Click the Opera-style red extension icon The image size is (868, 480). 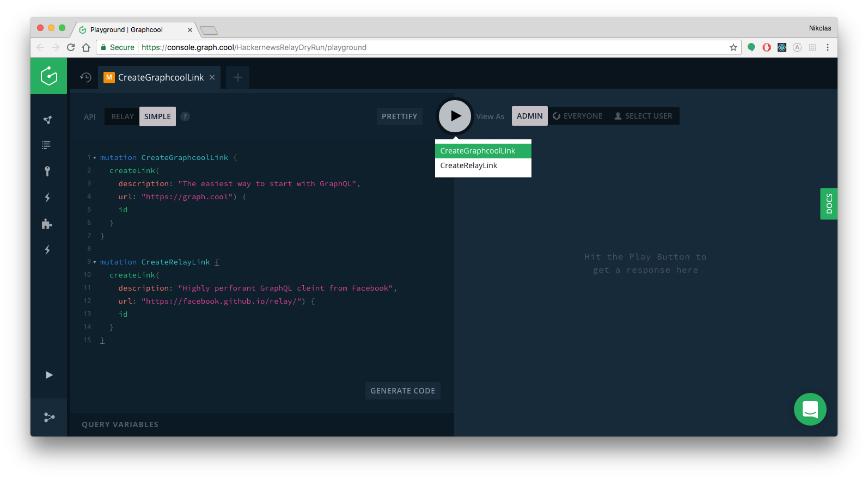767,47
